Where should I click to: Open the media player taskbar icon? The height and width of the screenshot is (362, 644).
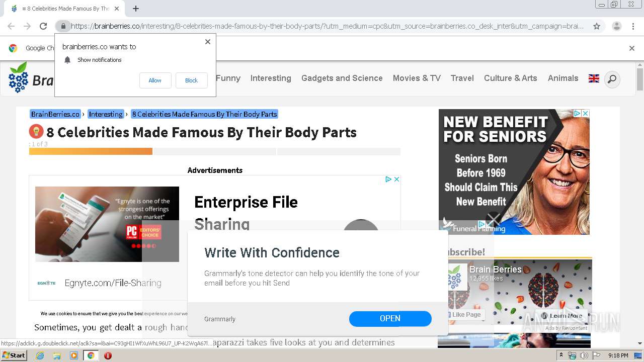74,355
